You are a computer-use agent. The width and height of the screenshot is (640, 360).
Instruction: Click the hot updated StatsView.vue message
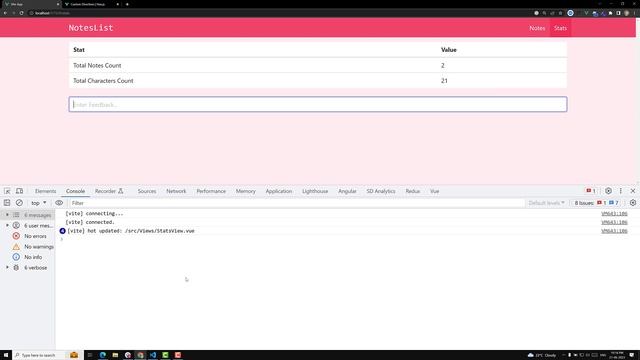coord(131,231)
